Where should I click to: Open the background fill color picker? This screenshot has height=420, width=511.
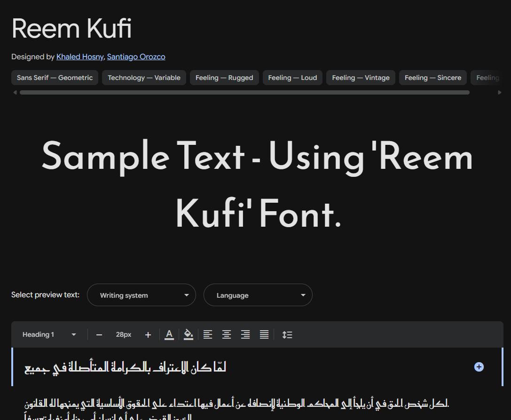[189, 334]
